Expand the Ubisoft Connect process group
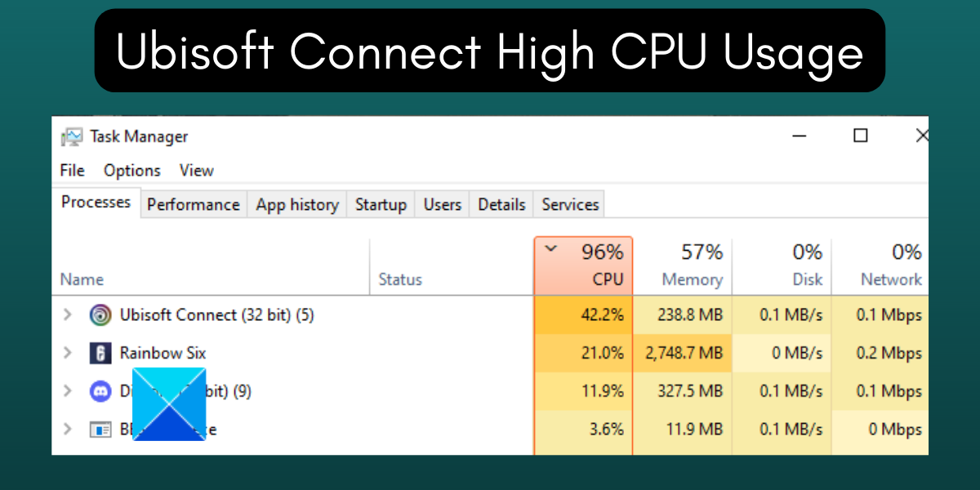The width and height of the screenshot is (980, 490). 68,315
